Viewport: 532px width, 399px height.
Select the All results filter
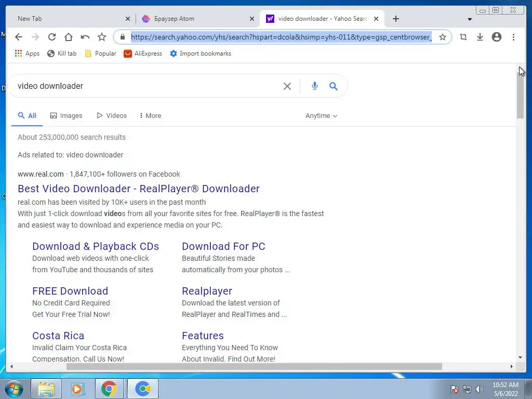[x=27, y=116]
